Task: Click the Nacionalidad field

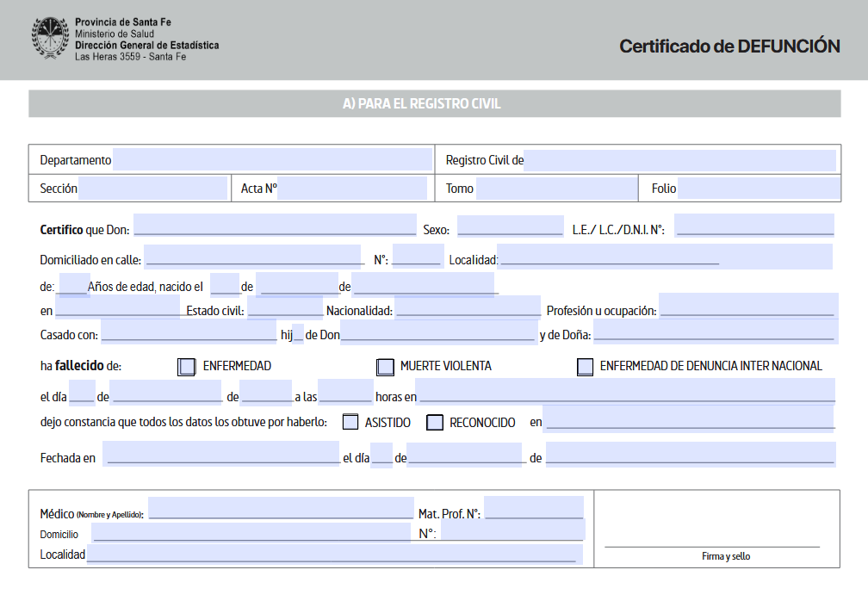Action: (468, 307)
